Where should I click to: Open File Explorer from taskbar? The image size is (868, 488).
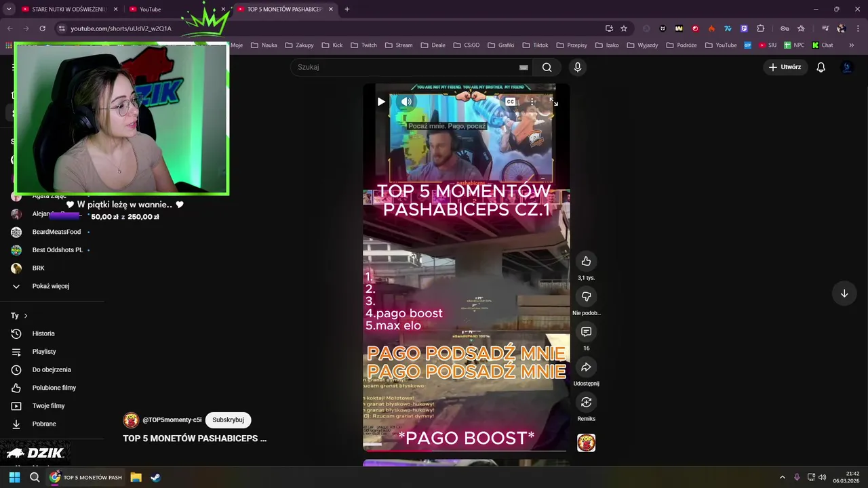136,477
